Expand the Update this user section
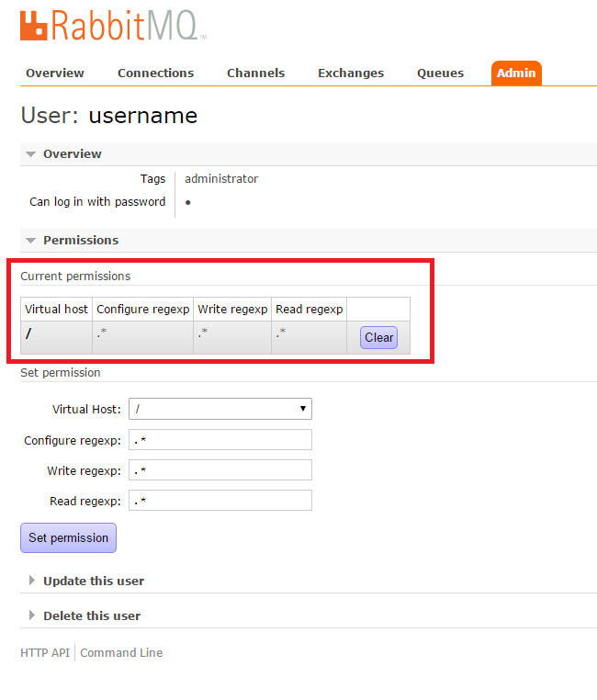This screenshot has height=700, width=597. pyautogui.click(x=93, y=581)
